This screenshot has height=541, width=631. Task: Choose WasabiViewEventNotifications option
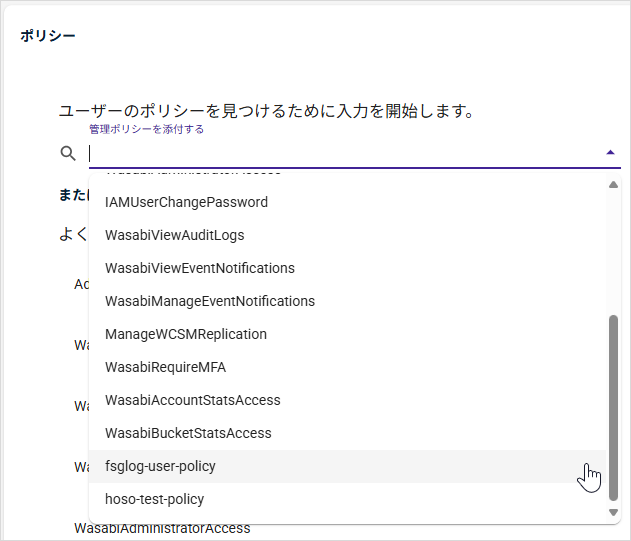click(199, 268)
